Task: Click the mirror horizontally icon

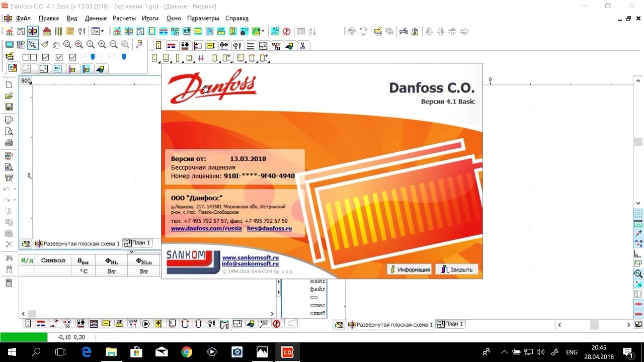Action: (x=429, y=31)
